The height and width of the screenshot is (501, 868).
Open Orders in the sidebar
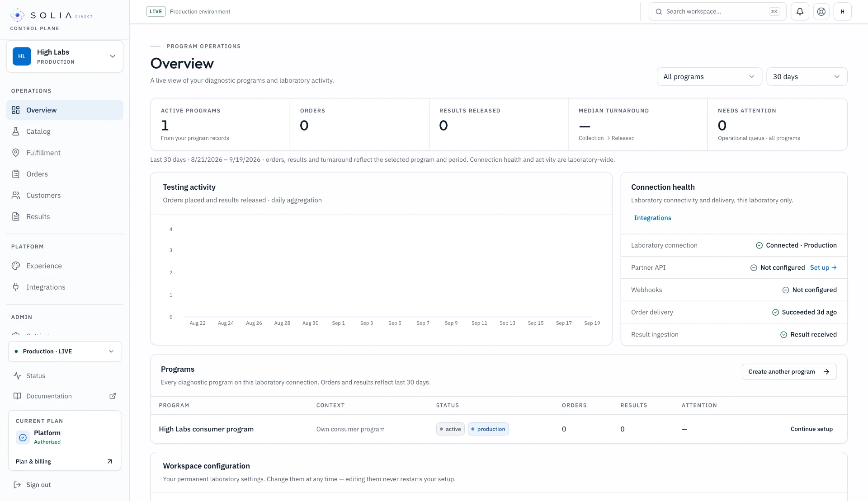click(65, 174)
